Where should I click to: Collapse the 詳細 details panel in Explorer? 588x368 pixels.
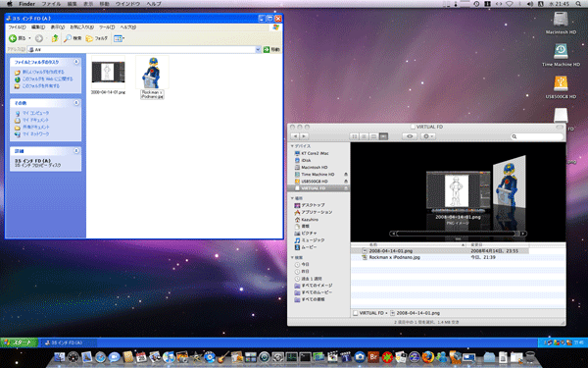(x=76, y=150)
